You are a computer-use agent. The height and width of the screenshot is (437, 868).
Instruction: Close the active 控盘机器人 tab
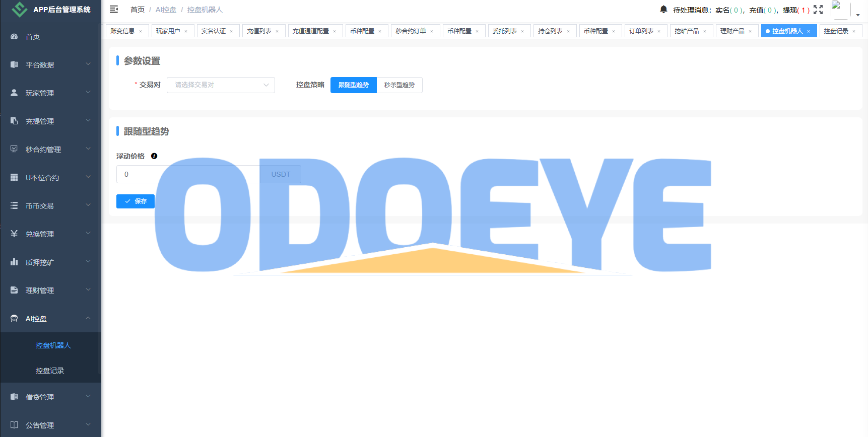809,31
